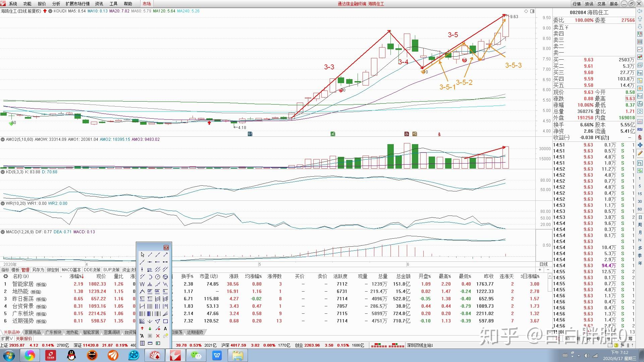The image size is (644, 362).
Task: Select the arrow line drawing tool
Action: coord(165,255)
